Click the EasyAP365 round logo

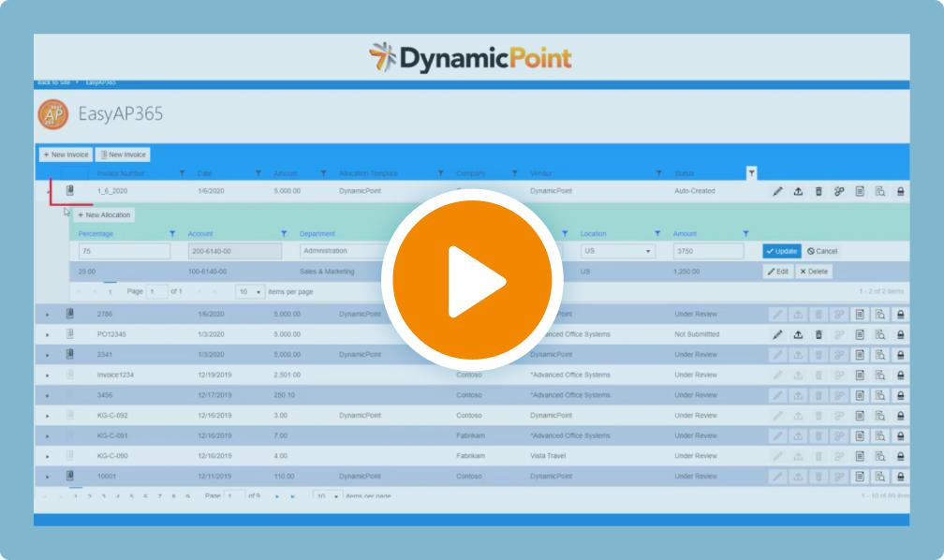point(53,114)
